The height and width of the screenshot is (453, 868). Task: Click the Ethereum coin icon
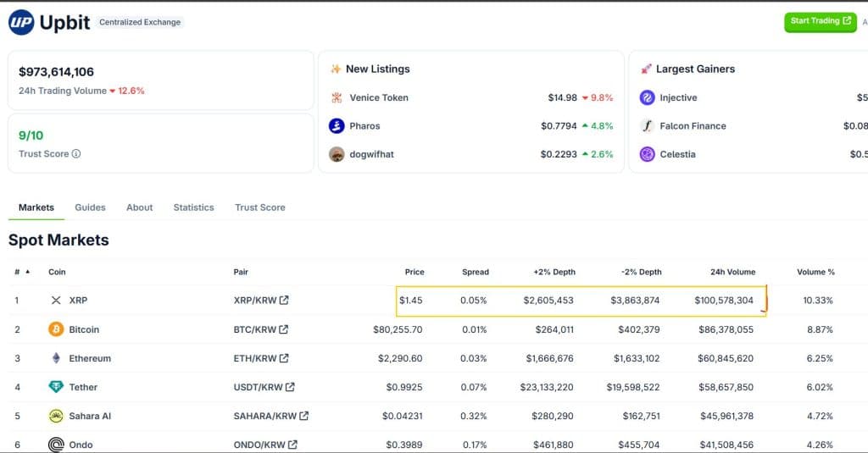[x=56, y=358]
